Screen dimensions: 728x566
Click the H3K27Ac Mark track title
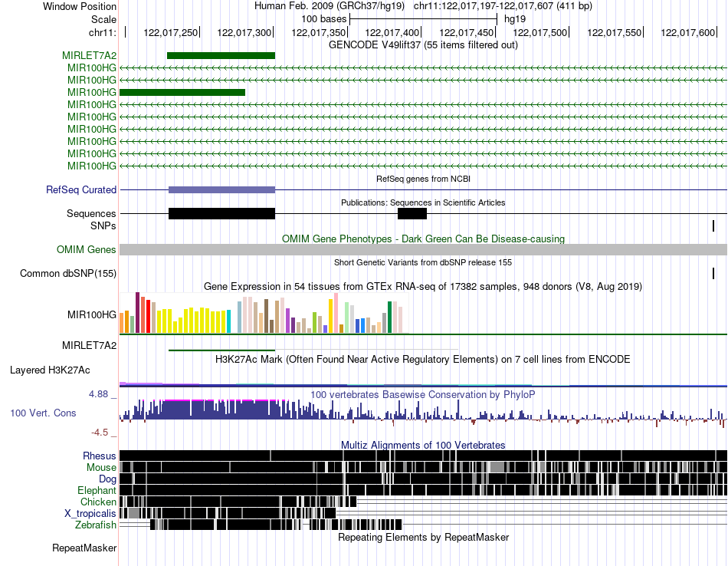coord(423,360)
